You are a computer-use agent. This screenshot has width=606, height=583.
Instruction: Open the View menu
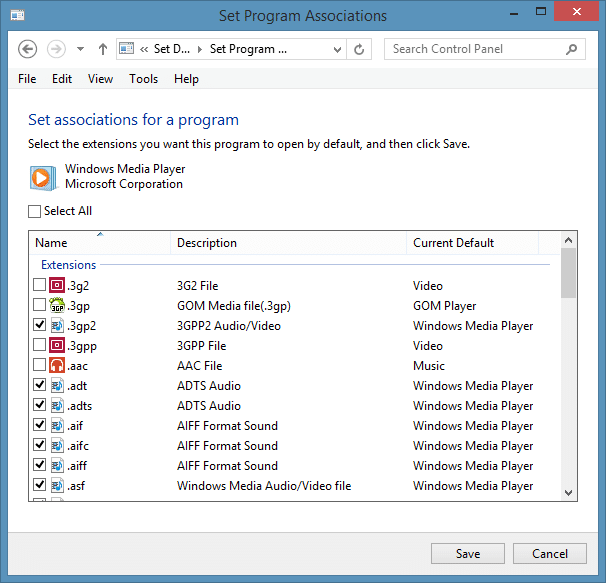click(100, 79)
